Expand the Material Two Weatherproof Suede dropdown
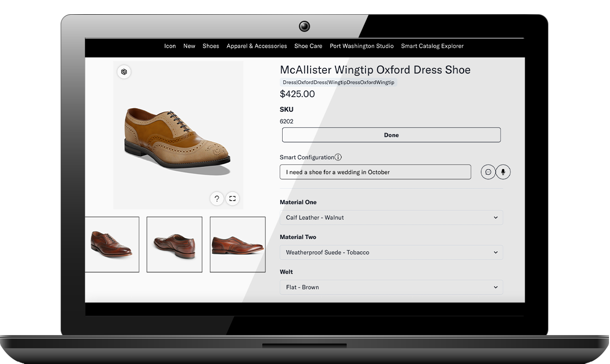Image resolution: width=610 pixels, height=364 pixels. [391, 252]
